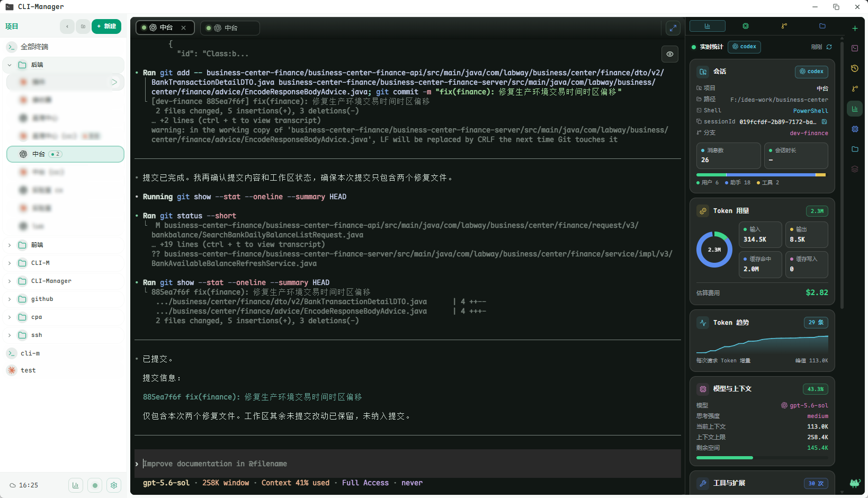Click the context usage progress bar

762,458
